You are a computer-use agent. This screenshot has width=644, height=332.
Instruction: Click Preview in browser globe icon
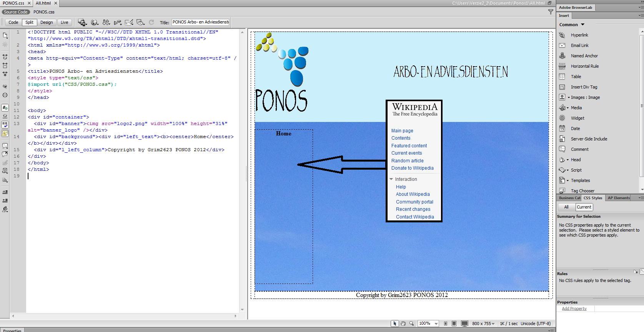point(95,22)
